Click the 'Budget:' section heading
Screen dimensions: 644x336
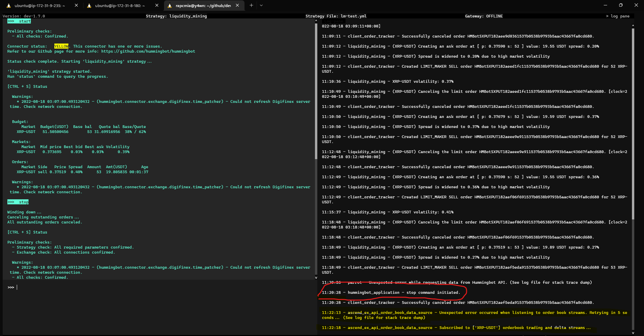coord(20,122)
